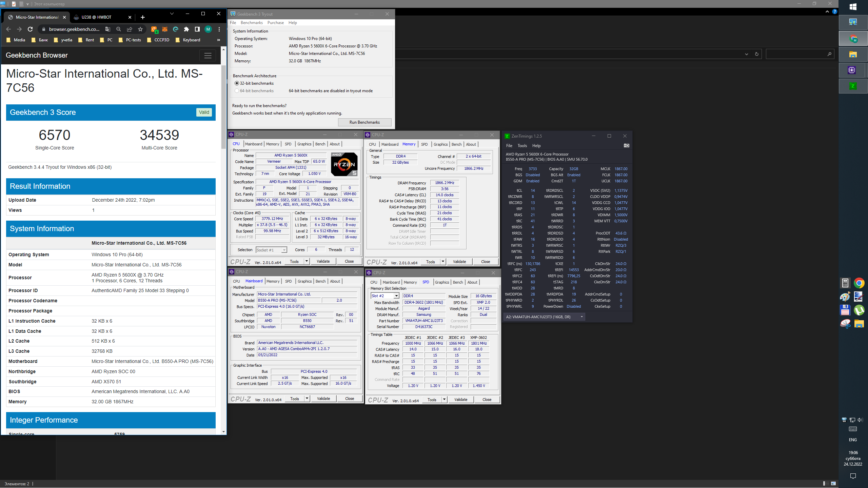Switch to Geekbench app in taskbar
868x488 pixels.
tap(853, 22)
